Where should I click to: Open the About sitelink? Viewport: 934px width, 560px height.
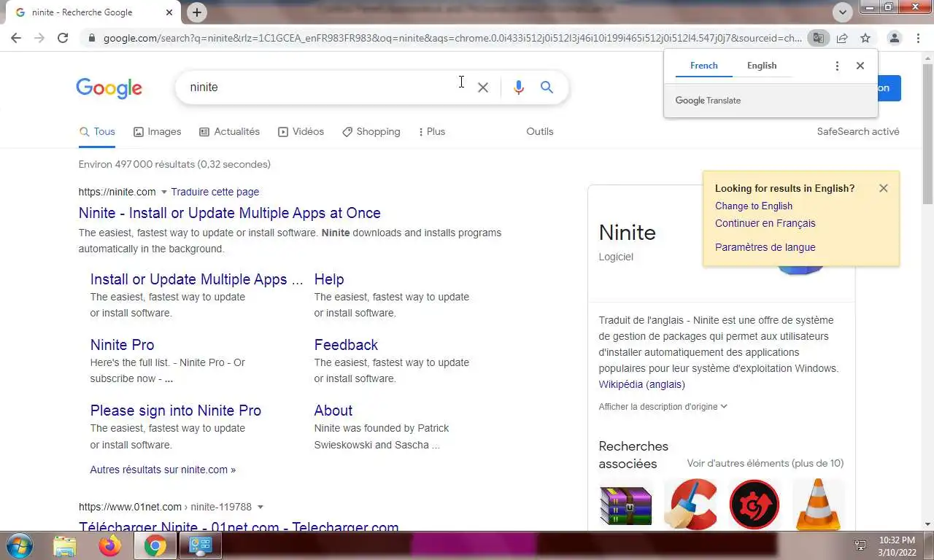pyautogui.click(x=333, y=411)
